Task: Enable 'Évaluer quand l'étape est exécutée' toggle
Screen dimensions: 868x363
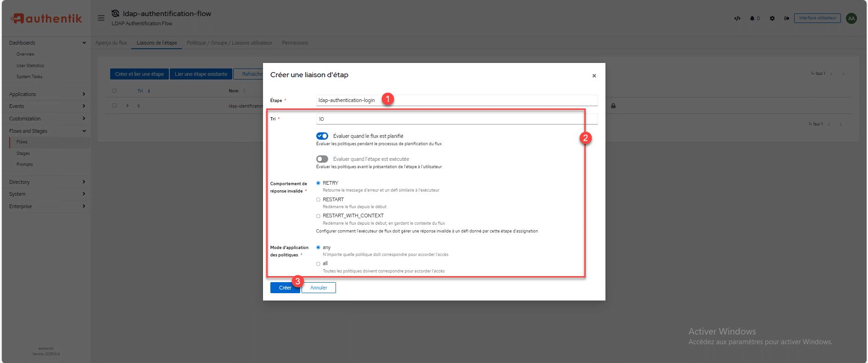Action: 322,159
